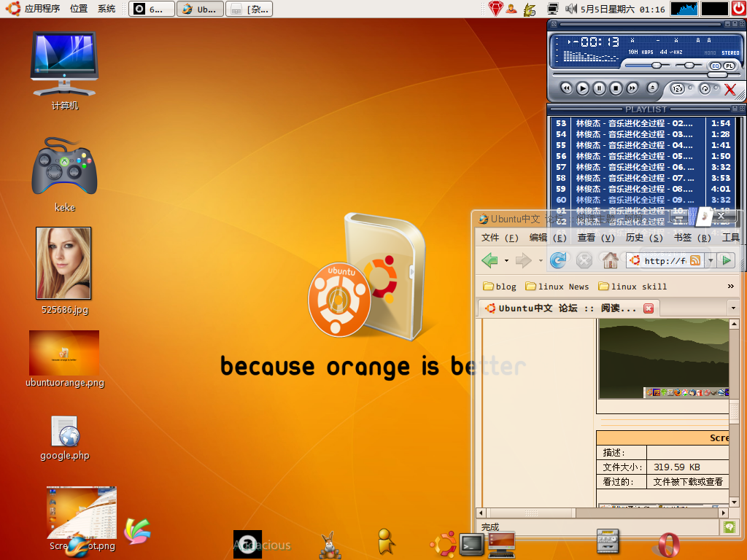
Task: Click the browser URL address field
Action: (x=665, y=260)
